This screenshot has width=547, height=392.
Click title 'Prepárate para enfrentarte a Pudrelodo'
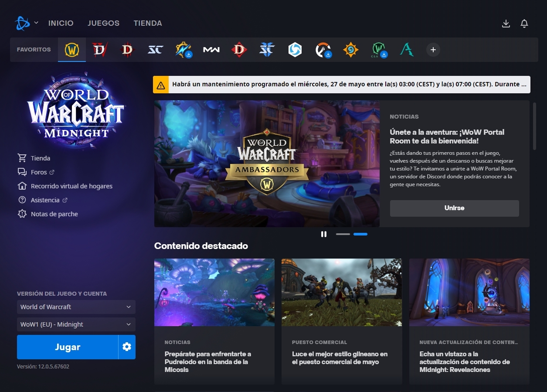click(208, 362)
